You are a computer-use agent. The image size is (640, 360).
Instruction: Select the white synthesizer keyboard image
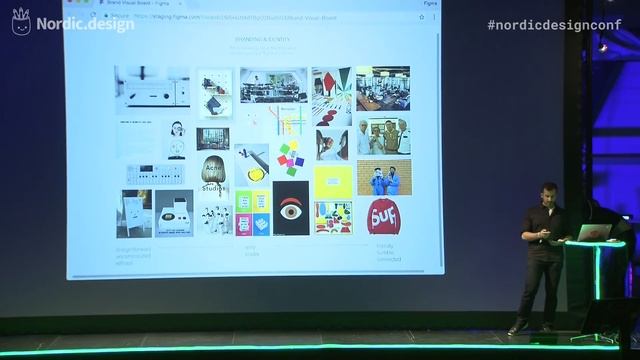click(x=156, y=174)
